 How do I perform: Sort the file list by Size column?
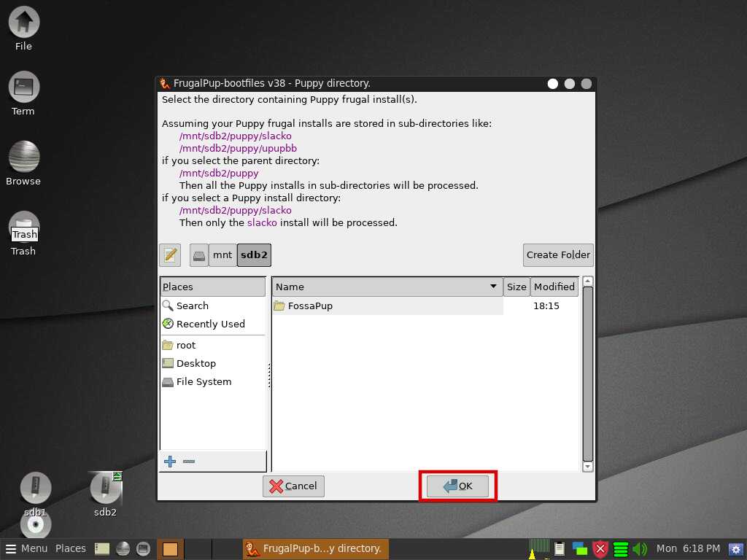coord(516,287)
